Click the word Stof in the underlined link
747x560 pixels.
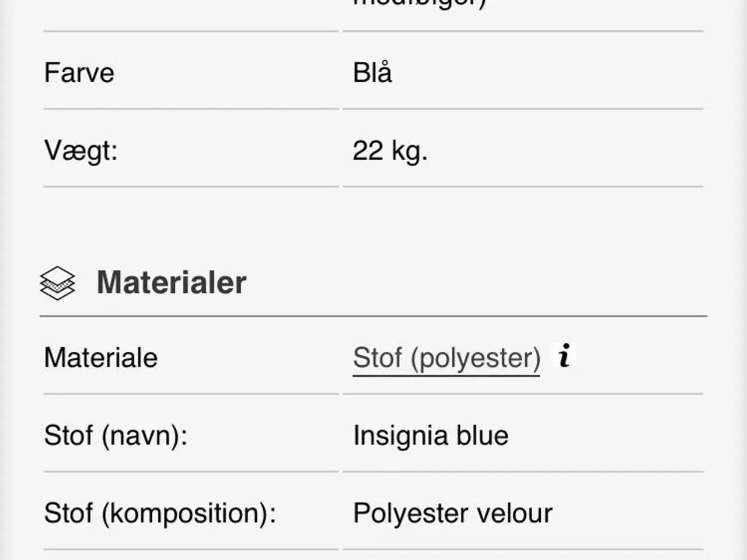click(x=378, y=358)
